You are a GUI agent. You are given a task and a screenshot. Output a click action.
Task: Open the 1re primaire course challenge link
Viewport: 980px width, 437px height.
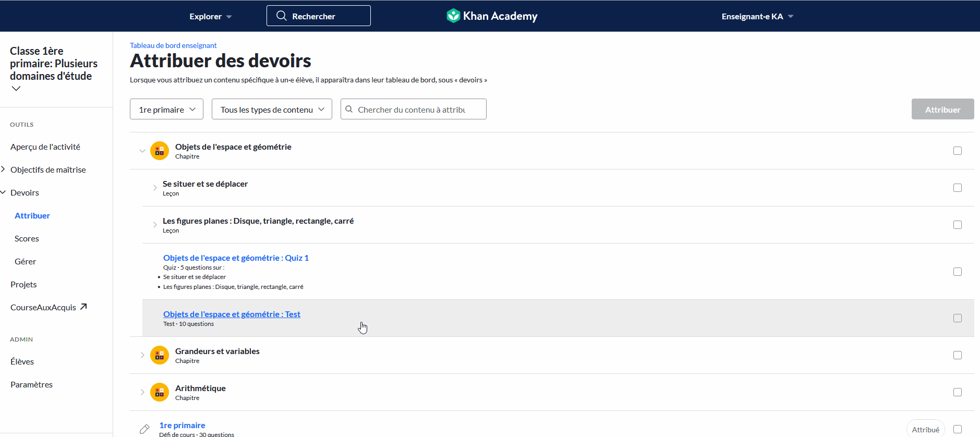(x=182, y=425)
